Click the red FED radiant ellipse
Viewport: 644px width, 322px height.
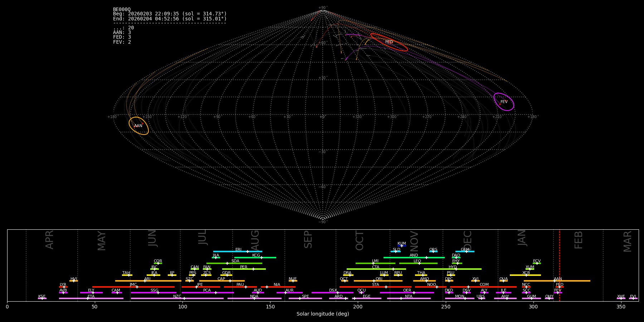click(389, 42)
